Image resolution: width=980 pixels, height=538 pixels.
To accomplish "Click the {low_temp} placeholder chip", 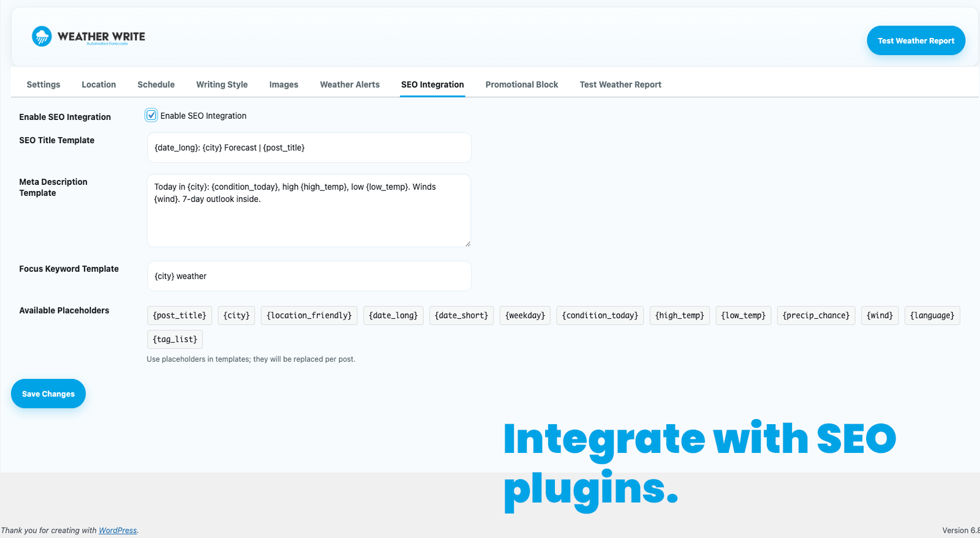I will tap(743, 315).
